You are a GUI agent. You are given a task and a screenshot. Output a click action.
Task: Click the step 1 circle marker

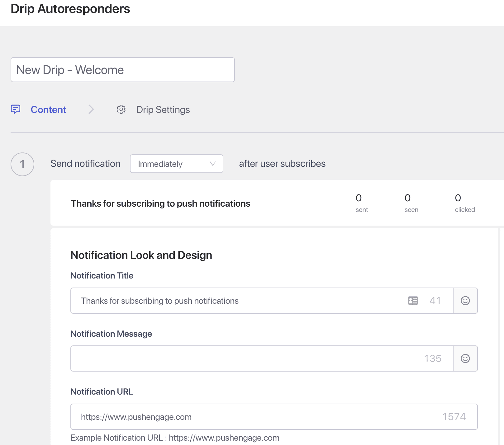pos(22,164)
